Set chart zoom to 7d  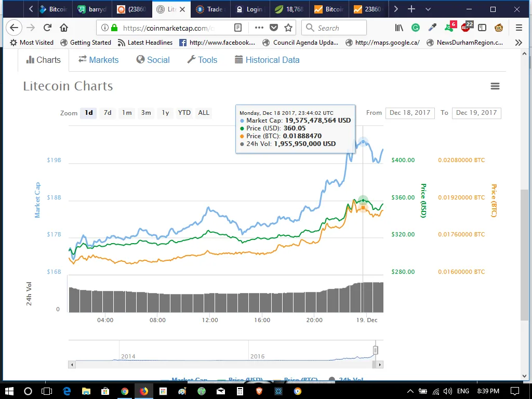coord(108,113)
